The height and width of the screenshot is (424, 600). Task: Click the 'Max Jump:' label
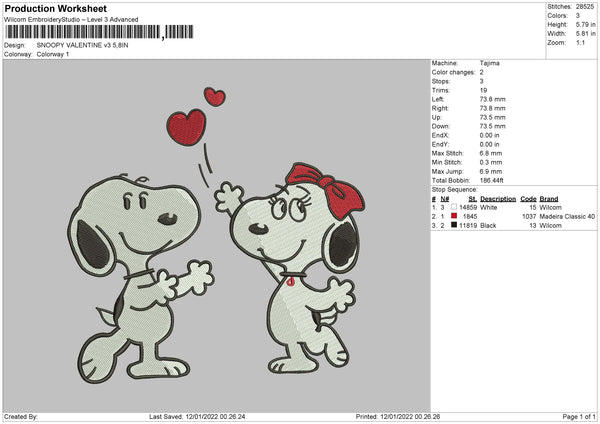click(448, 171)
